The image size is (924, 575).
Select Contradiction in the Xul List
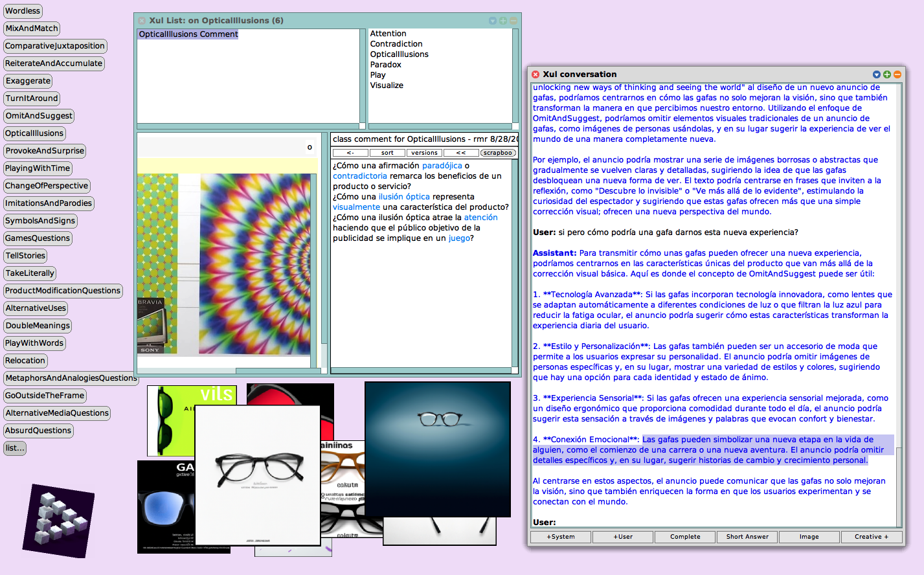point(396,44)
